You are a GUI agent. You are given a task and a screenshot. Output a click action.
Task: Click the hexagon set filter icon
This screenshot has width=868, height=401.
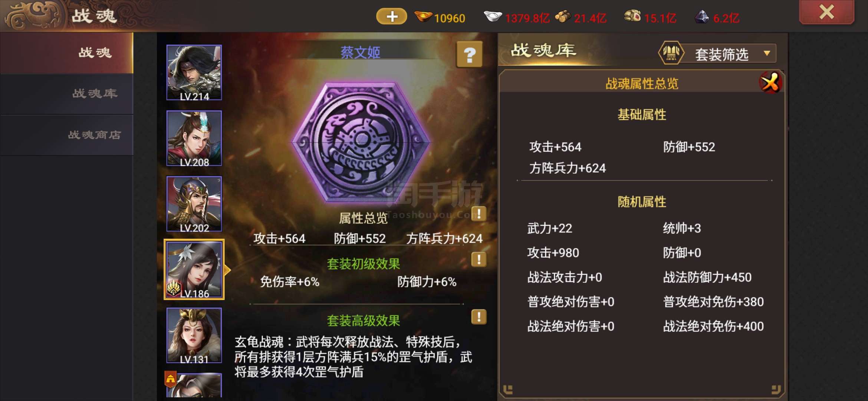pyautogui.click(x=671, y=53)
